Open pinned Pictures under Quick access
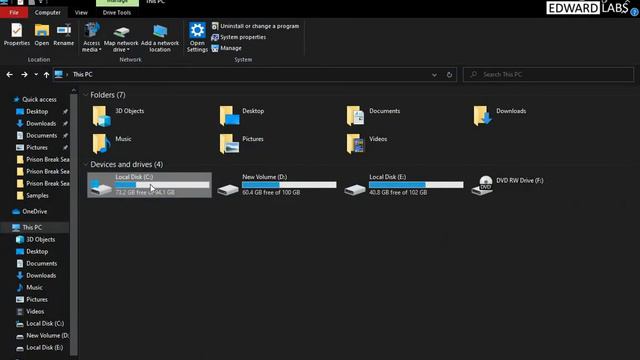 (37, 147)
